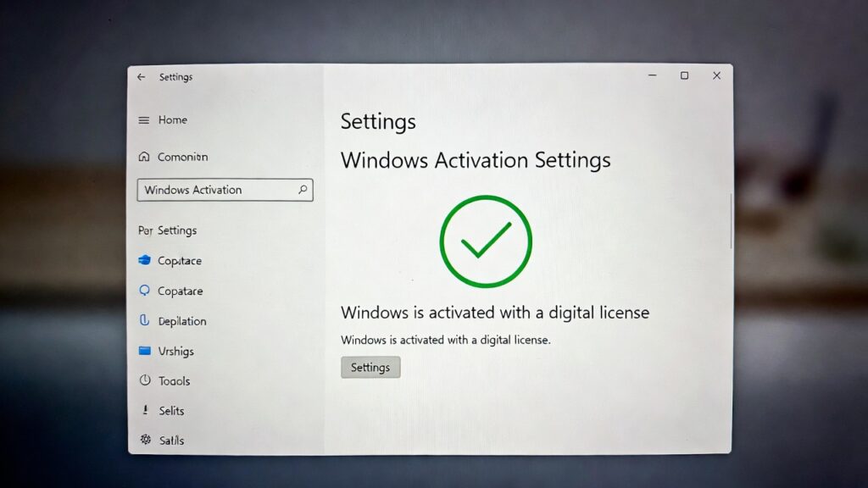Click the green checkmark circle
This screenshot has width=868, height=488.
(486, 241)
